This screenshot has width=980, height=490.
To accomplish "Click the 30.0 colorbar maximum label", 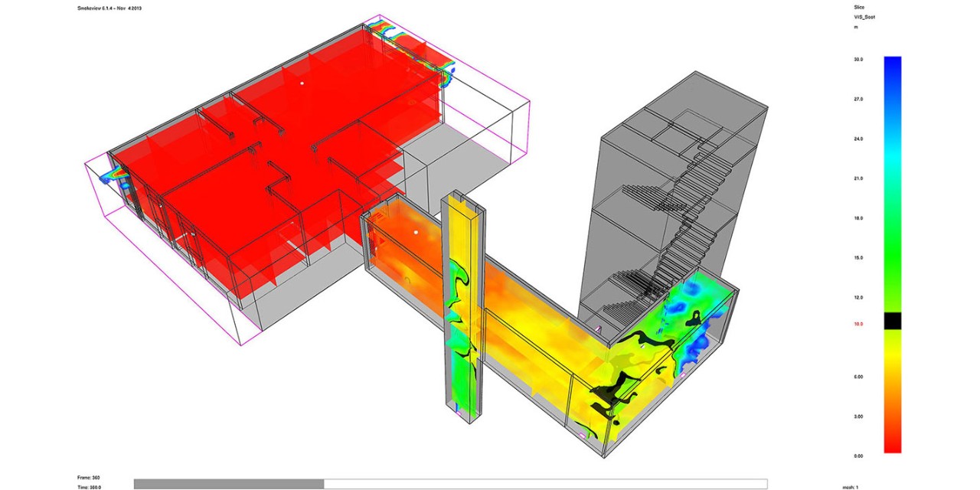I will click(857, 59).
